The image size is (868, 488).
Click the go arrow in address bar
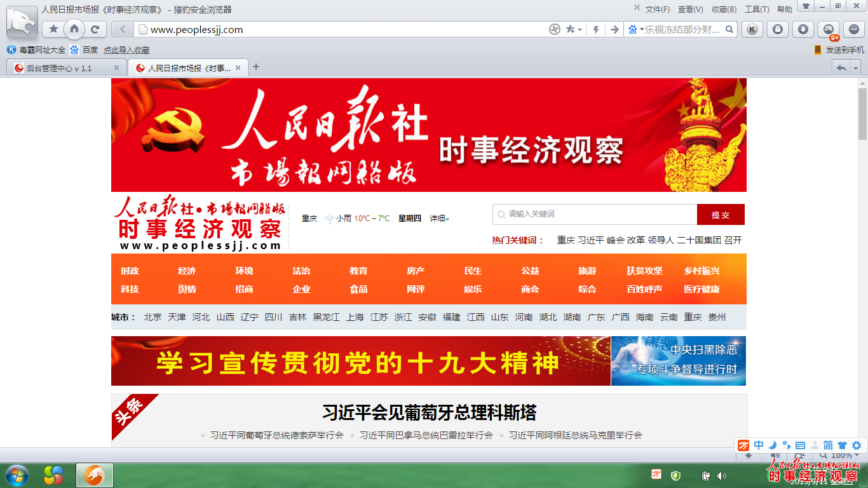pyautogui.click(x=614, y=29)
